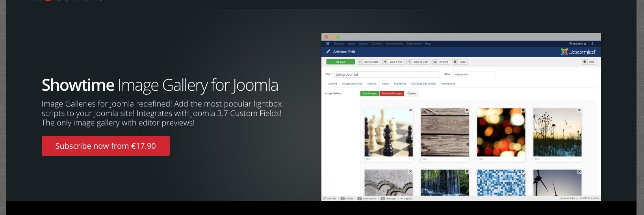Click the red Delete All Images button
This screenshot has height=215, width=644.
(x=392, y=93)
